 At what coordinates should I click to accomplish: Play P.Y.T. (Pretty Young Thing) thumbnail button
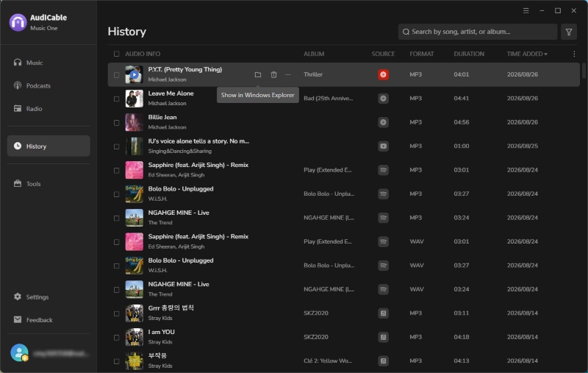pyautogui.click(x=135, y=75)
